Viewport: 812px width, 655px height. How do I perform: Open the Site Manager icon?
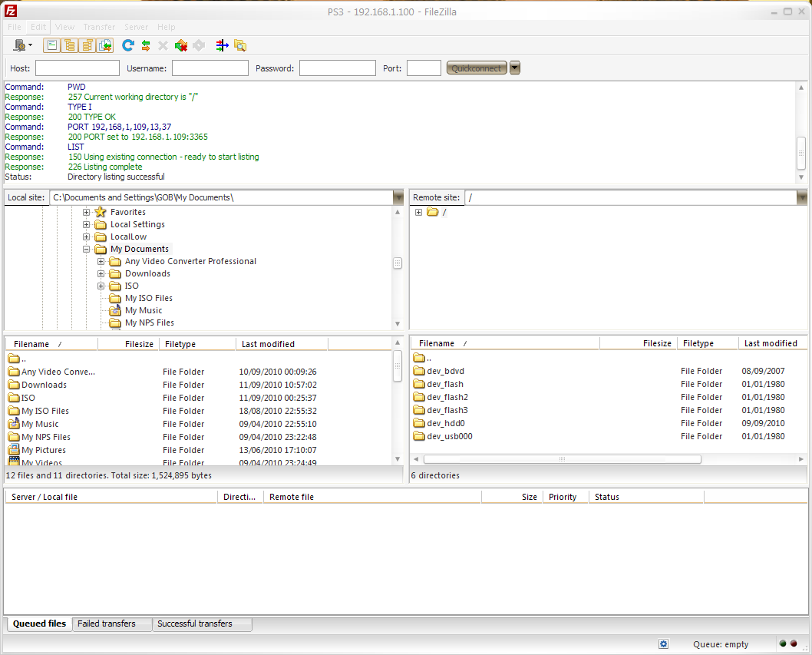(x=20, y=45)
